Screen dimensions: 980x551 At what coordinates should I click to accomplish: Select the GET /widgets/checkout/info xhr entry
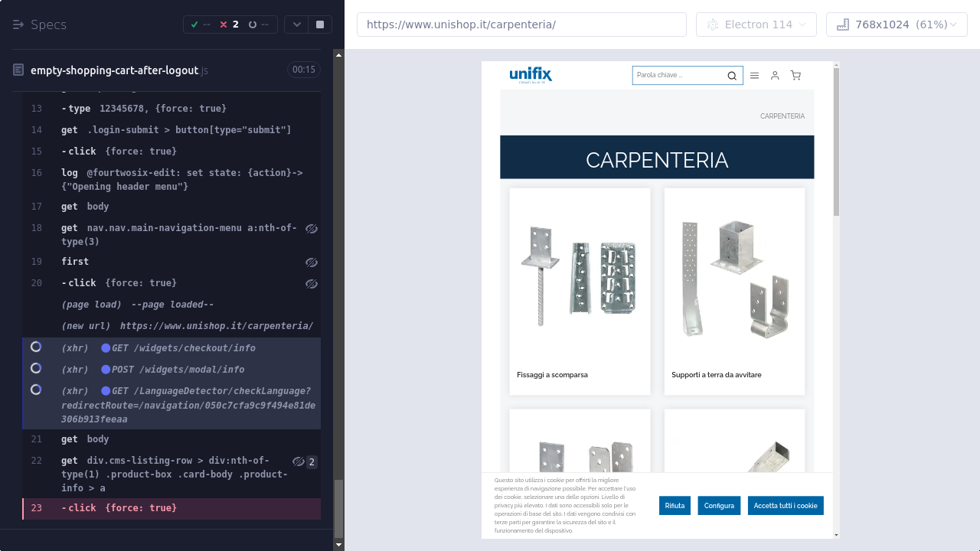183,348
